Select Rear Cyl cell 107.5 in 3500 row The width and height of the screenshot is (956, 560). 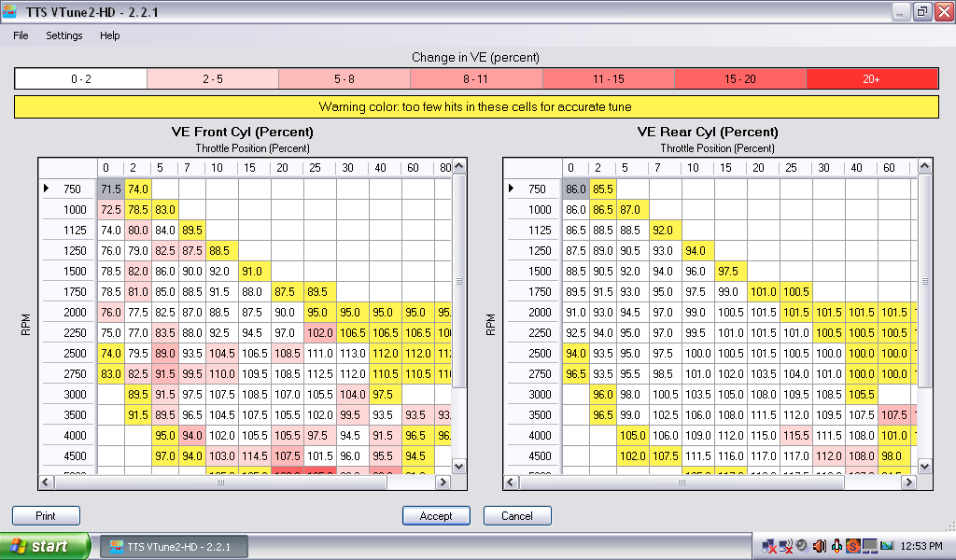(893, 415)
